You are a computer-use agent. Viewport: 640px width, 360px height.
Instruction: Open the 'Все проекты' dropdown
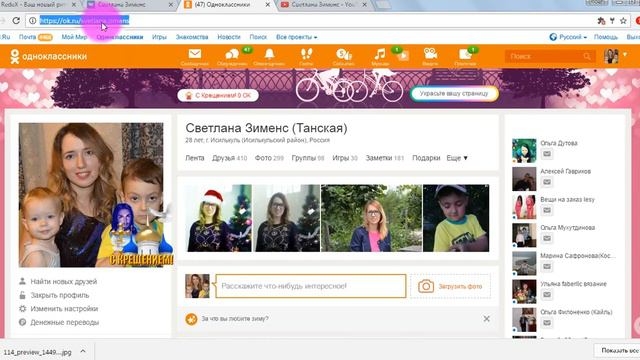tap(296, 37)
